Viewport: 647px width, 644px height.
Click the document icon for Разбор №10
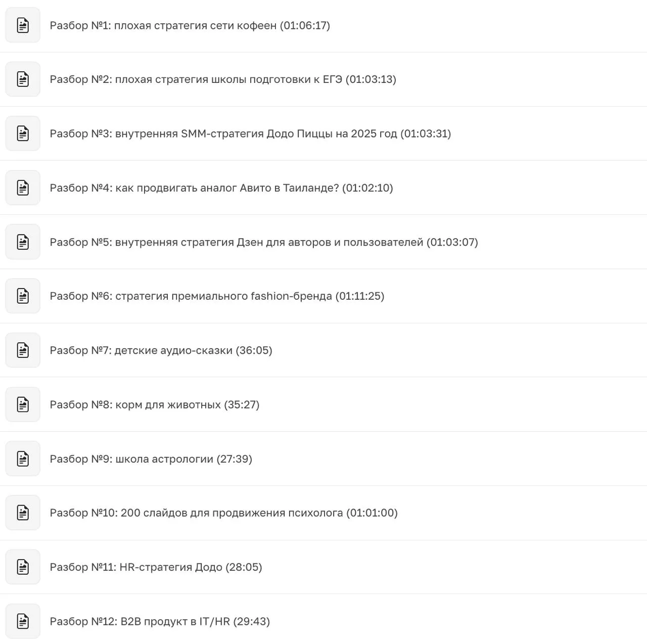(23, 513)
